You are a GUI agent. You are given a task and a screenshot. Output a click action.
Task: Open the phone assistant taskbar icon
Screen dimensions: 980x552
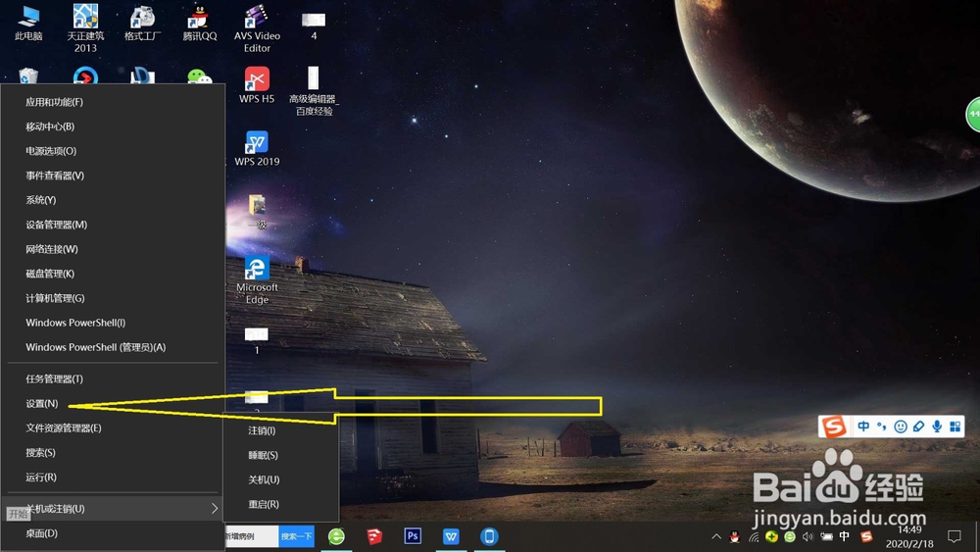coord(489,536)
